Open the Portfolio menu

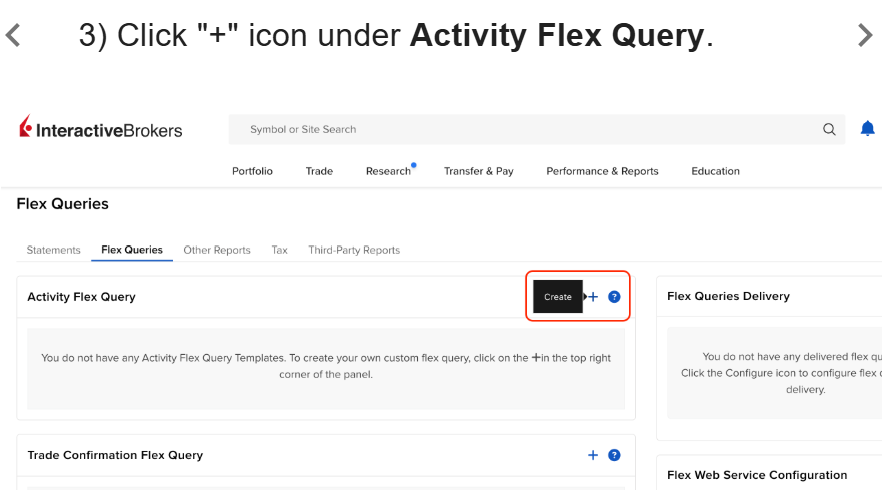253,171
